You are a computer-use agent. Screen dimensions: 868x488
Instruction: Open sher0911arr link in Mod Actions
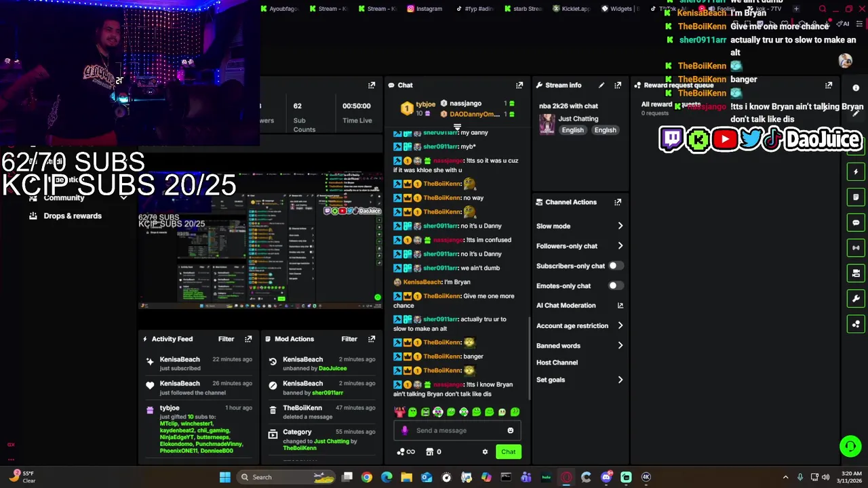(327, 393)
